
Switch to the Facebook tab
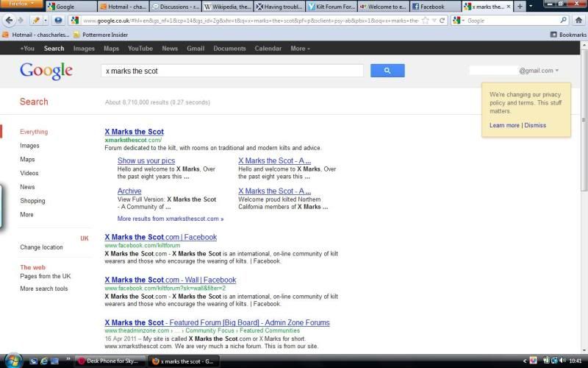tap(436, 7)
